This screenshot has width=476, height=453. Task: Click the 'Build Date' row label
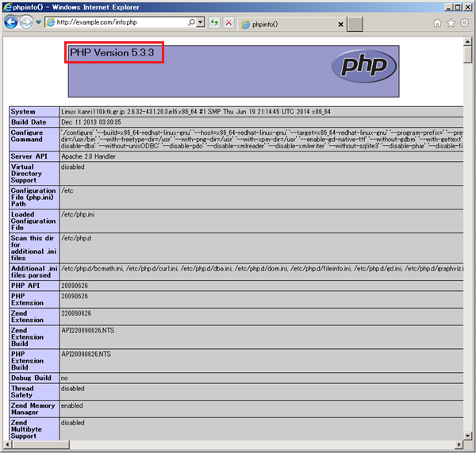29,122
